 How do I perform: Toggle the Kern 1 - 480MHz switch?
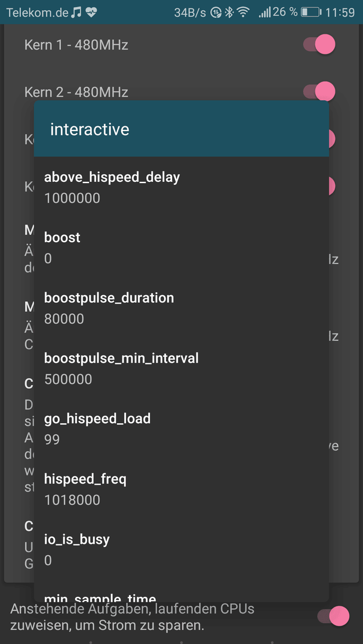pos(319,44)
